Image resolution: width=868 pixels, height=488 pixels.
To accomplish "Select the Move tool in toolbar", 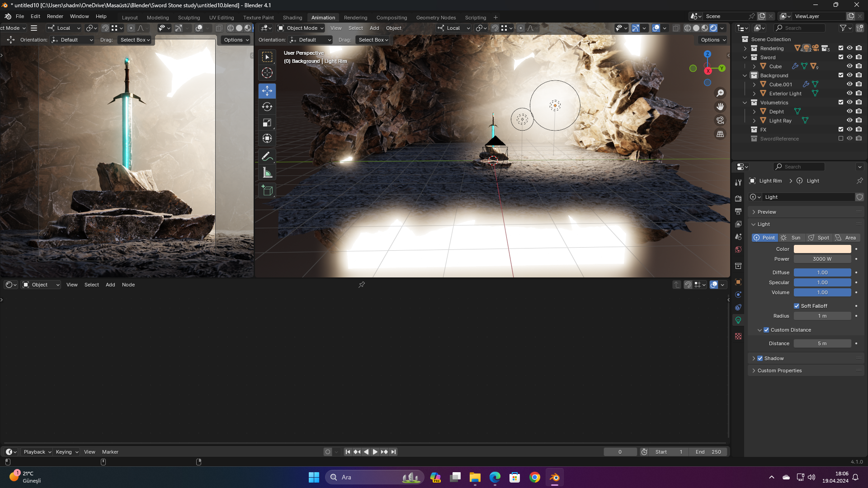I will point(267,90).
